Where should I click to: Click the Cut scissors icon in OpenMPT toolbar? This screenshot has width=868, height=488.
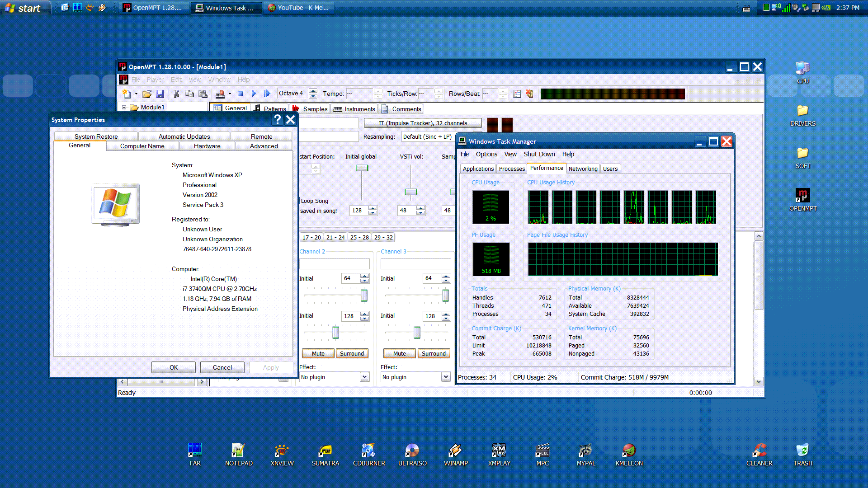[176, 94]
